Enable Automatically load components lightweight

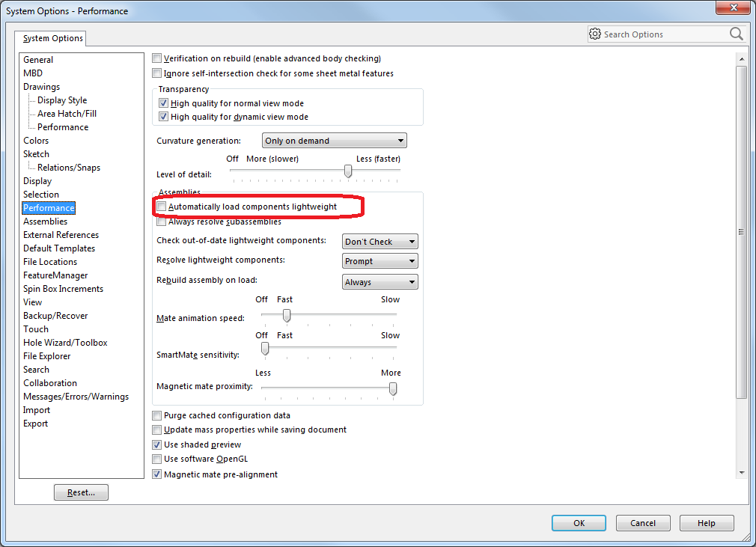tap(161, 207)
